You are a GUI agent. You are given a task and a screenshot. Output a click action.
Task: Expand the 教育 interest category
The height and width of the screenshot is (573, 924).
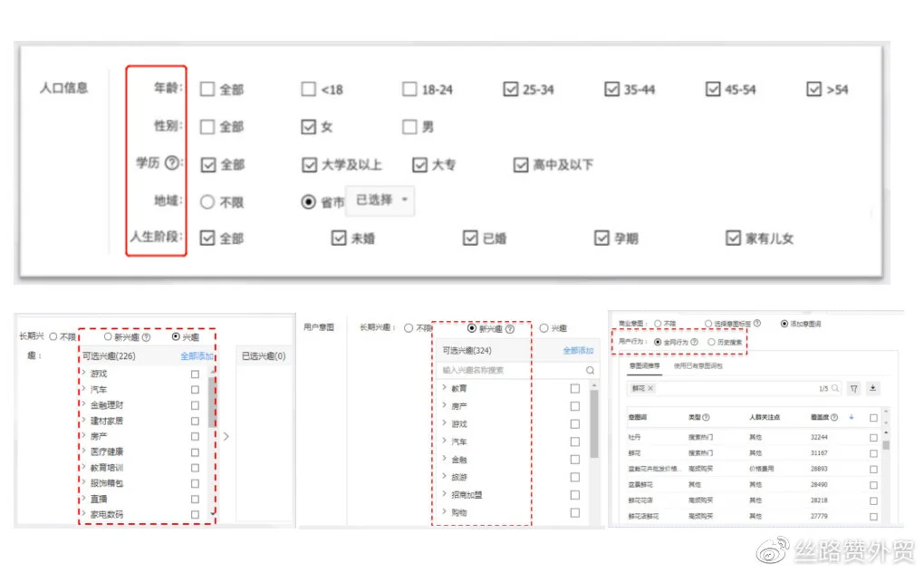click(444, 388)
